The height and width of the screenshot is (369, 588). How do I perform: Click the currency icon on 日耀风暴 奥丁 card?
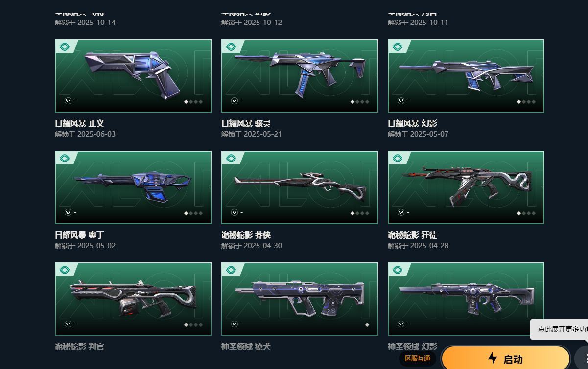click(x=68, y=212)
